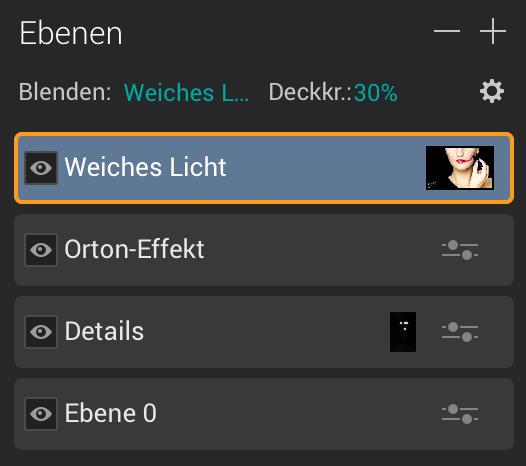Hide the Weiches Licht layer
Screen dimensions: 526x466
41,168
